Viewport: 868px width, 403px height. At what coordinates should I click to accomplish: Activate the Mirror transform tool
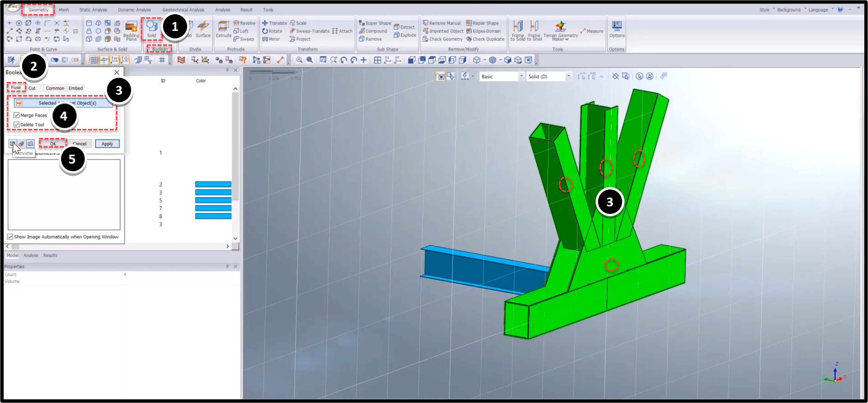(x=271, y=39)
